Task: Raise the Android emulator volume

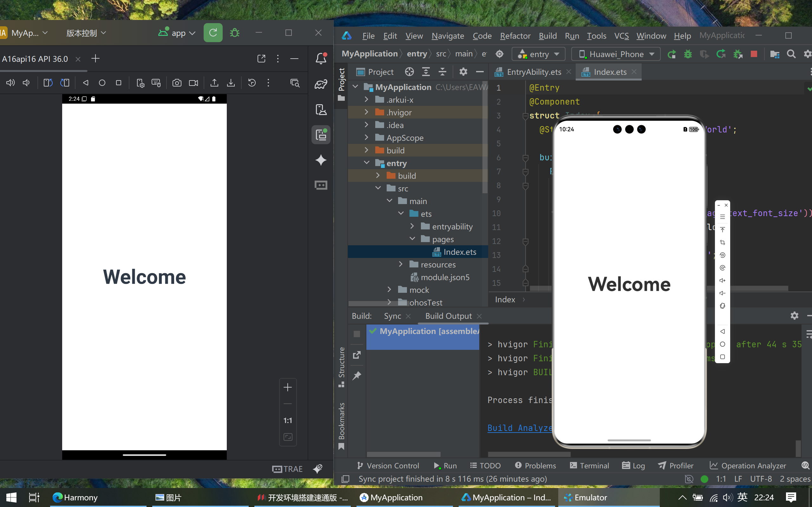Action: pyautogui.click(x=10, y=83)
